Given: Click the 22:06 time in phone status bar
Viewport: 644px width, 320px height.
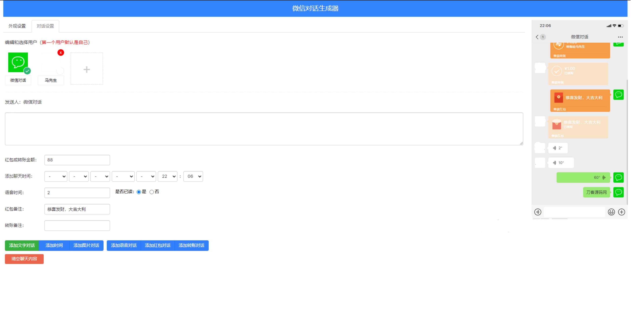Looking at the screenshot, I should [545, 26].
